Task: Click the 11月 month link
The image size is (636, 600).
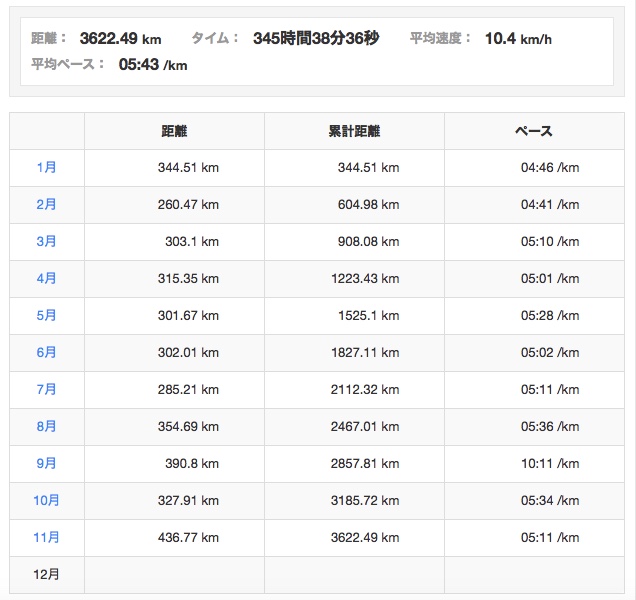Action: pyautogui.click(x=46, y=537)
